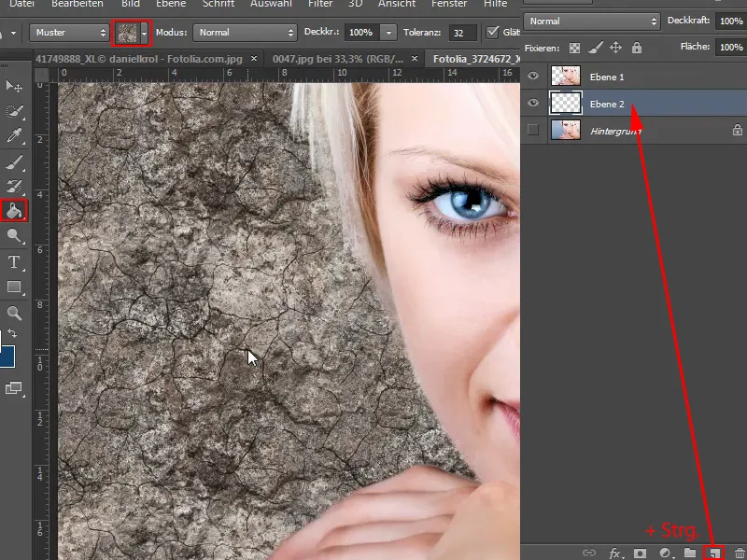
Task: Open the Filter menu
Action: point(320,4)
